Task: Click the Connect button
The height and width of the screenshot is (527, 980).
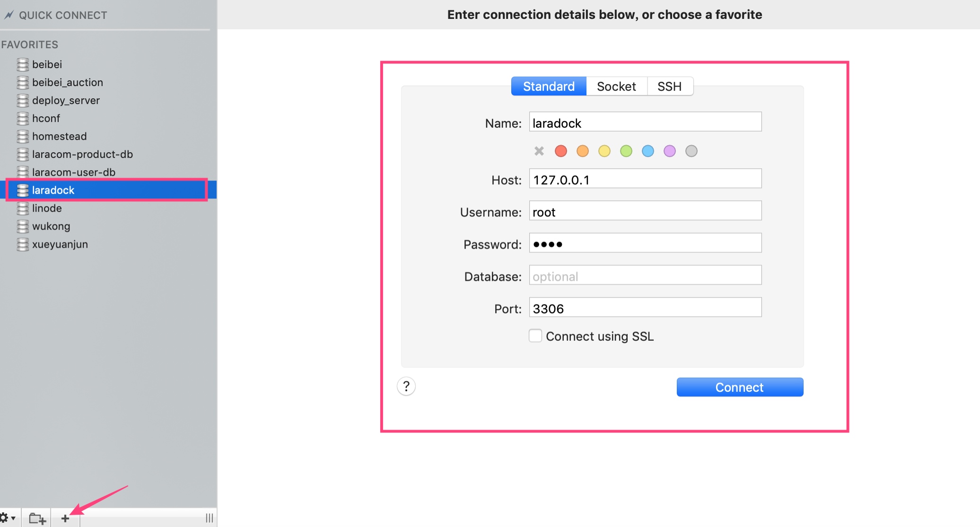Action: tap(740, 387)
